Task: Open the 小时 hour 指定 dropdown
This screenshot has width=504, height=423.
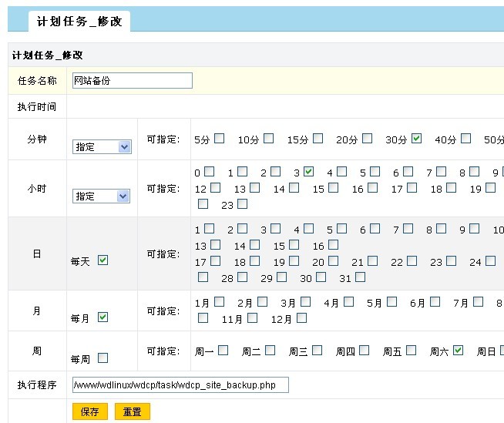Action: point(102,196)
